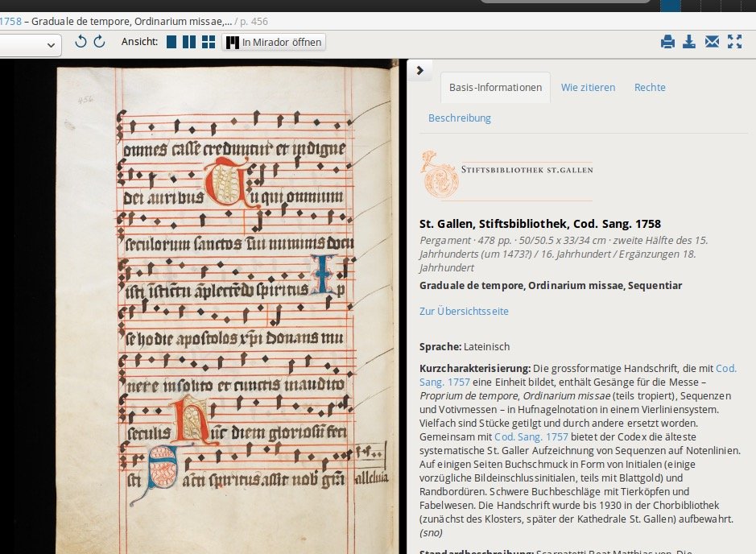The height and width of the screenshot is (554, 756).
Task: Collapse the information side panel
Action: coord(420,70)
